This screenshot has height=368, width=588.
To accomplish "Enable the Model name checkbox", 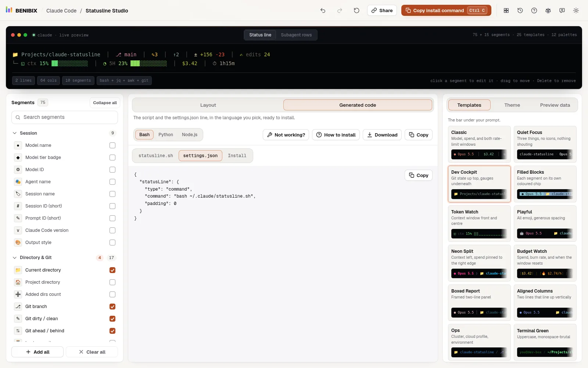I will 112,145.
